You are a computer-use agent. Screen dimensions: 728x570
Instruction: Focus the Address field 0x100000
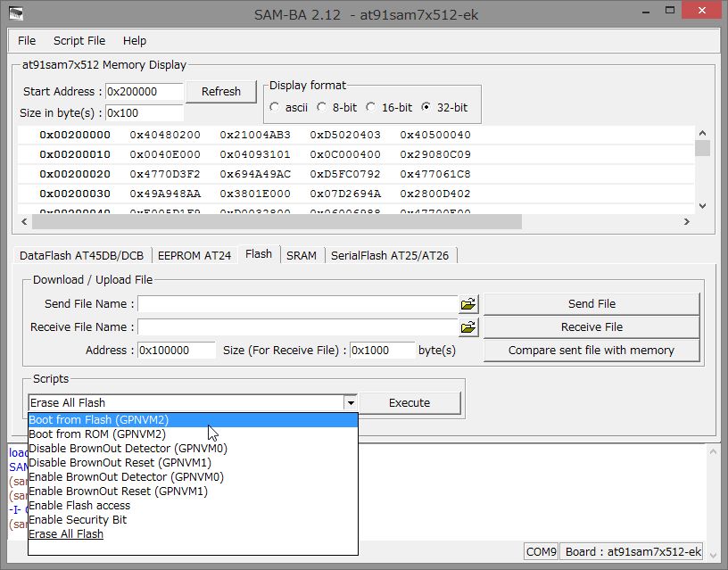click(x=177, y=351)
